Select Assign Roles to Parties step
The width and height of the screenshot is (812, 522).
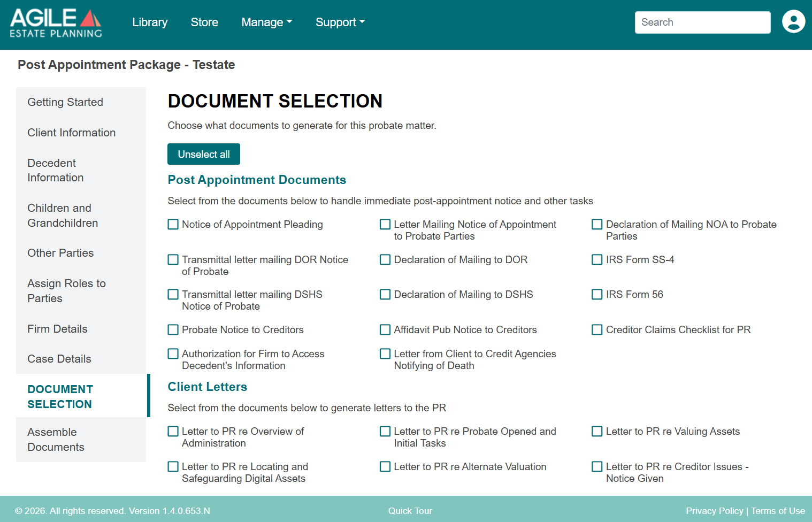(81, 291)
